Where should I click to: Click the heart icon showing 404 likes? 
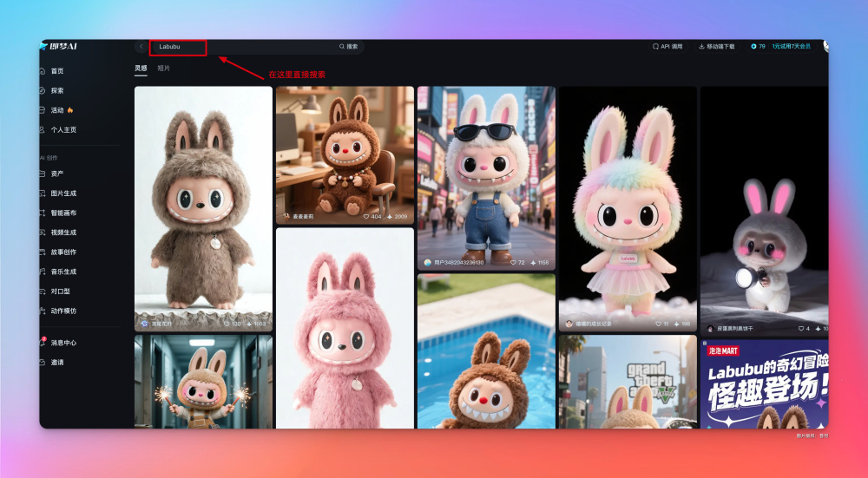coord(366,217)
